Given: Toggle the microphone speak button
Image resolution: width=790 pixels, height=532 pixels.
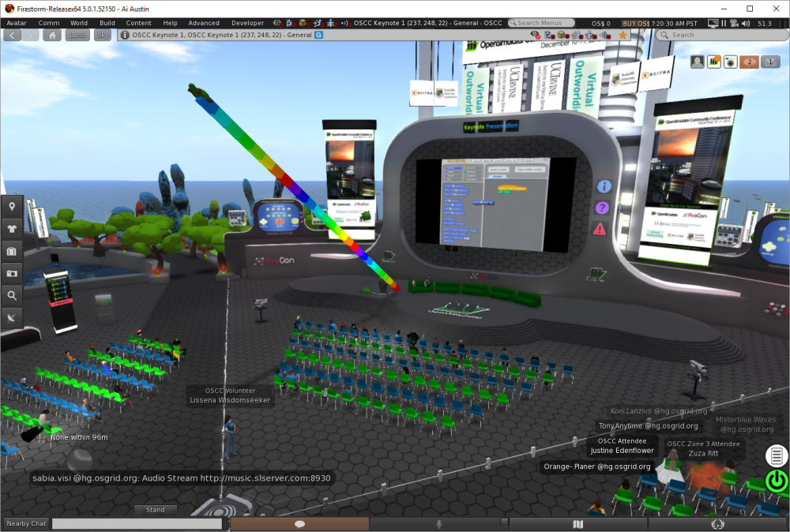Looking at the screenshot, I should pos(438,523).
